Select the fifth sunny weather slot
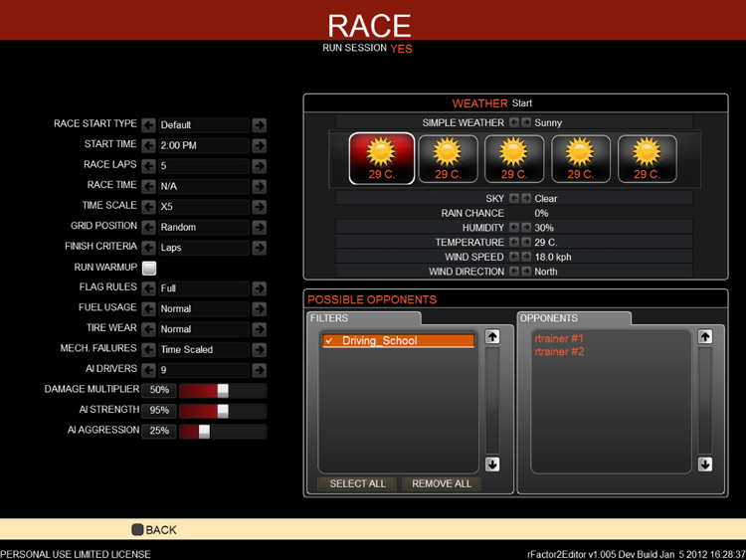The image size is (746, 560). coord(647,159)
